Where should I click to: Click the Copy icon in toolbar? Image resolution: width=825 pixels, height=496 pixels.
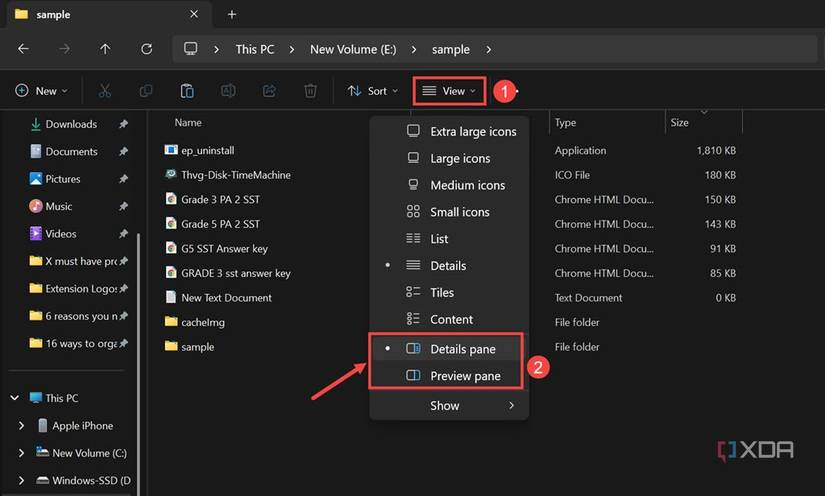click(x=146, y=91)
